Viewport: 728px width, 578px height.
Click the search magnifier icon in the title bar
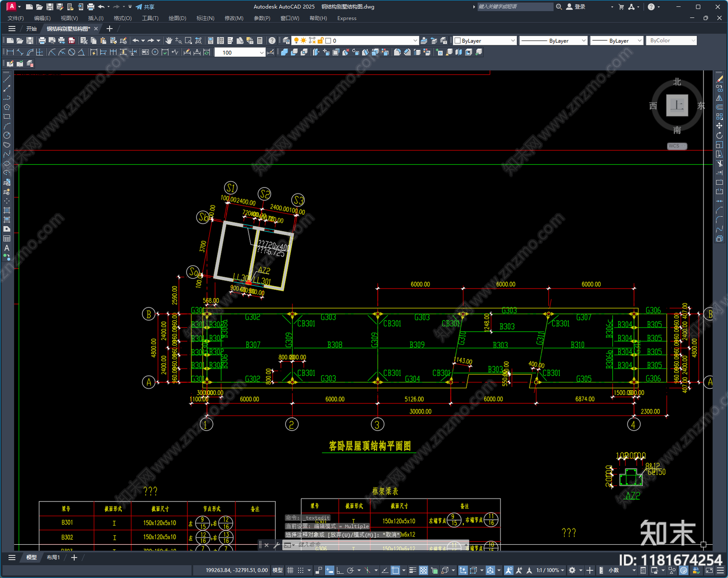(559, 7)
